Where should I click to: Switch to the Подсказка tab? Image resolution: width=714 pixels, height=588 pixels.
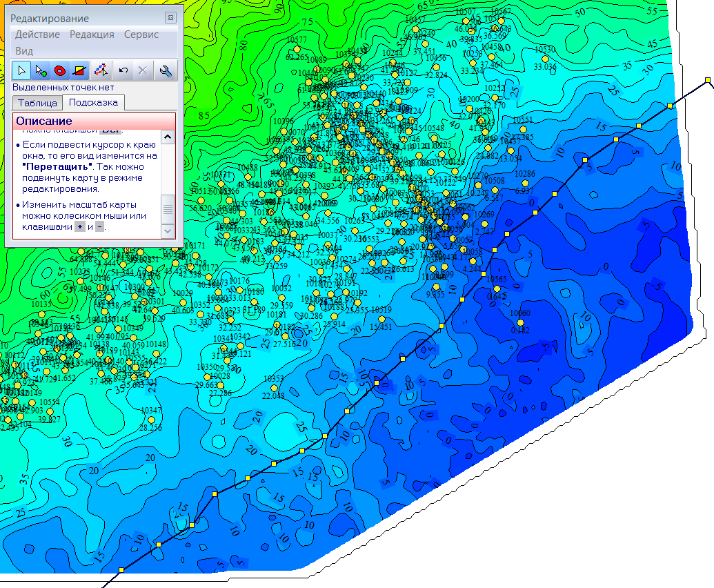93,102
